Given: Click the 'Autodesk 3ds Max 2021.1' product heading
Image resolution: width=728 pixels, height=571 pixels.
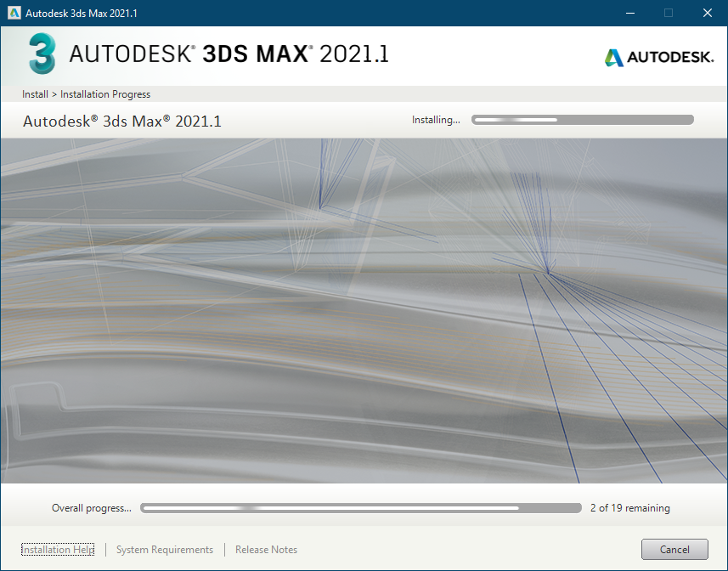Looking at the screenshot, I should 122,122.
